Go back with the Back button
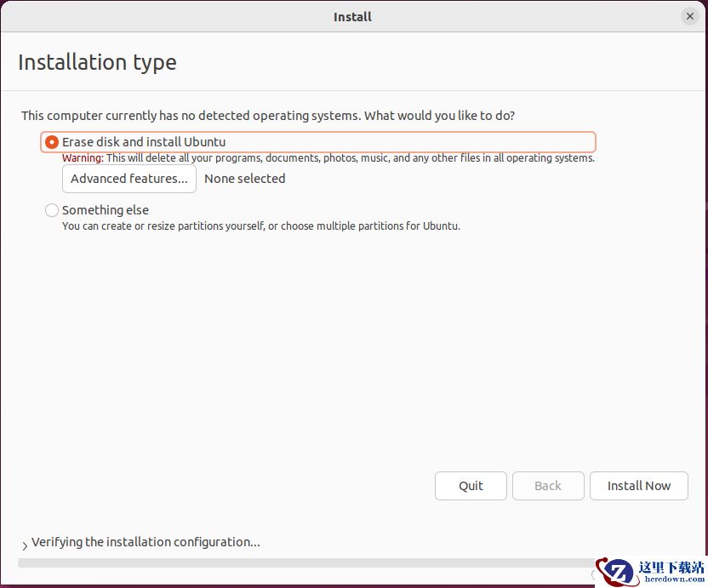708x588 pixels. pos(548,486)
